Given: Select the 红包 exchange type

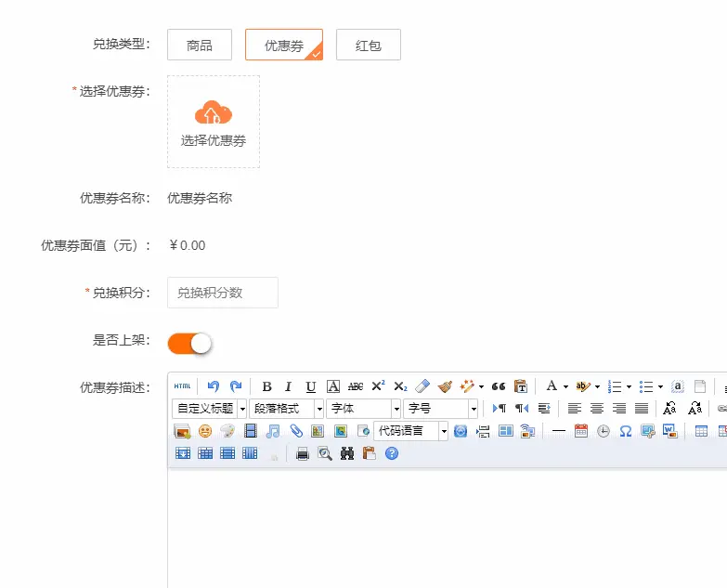Looking at the screenshot, I should tap(369, 45).
